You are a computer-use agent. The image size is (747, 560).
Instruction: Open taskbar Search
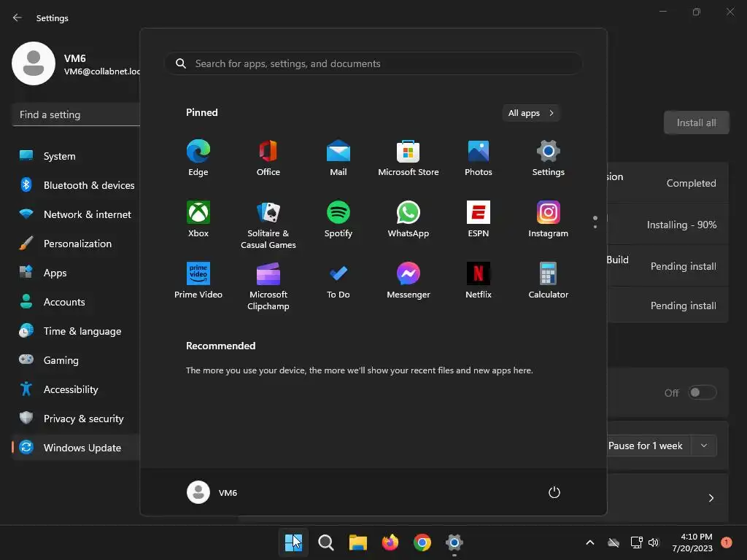click(326, 542)
